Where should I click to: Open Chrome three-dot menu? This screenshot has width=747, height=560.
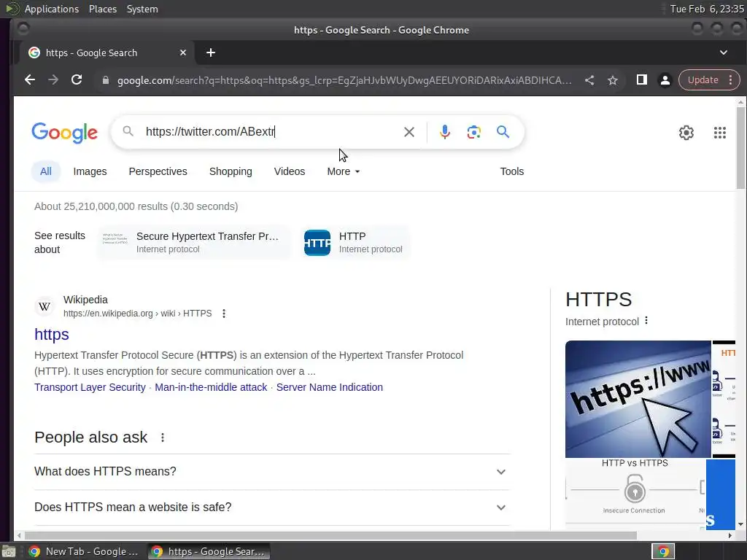pyautogui.click(x=730, y=80)
